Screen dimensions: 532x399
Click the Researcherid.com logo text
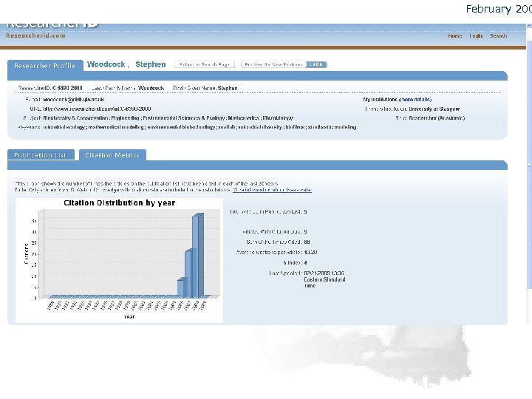click(x=35, y=35)
